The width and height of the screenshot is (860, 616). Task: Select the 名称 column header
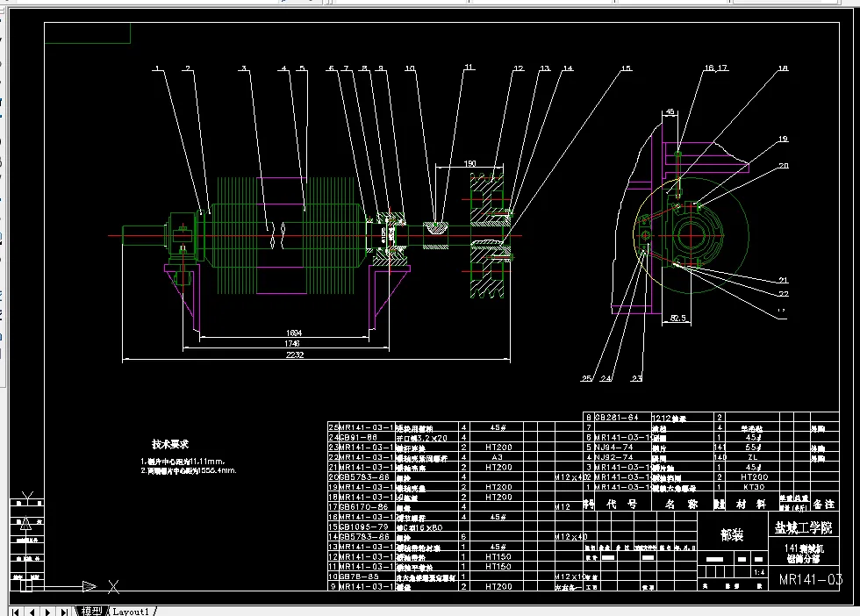pyautogui.click(x=681, y=504)
